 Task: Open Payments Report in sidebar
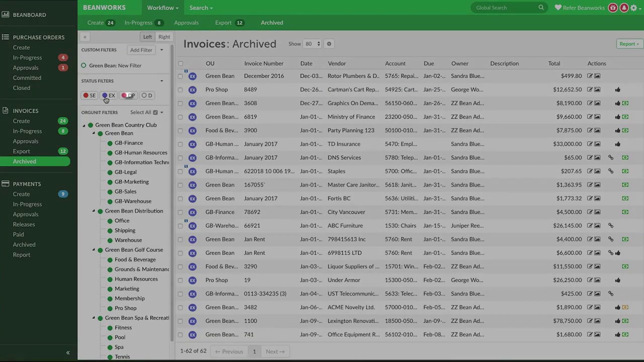[x=22, y=255]
